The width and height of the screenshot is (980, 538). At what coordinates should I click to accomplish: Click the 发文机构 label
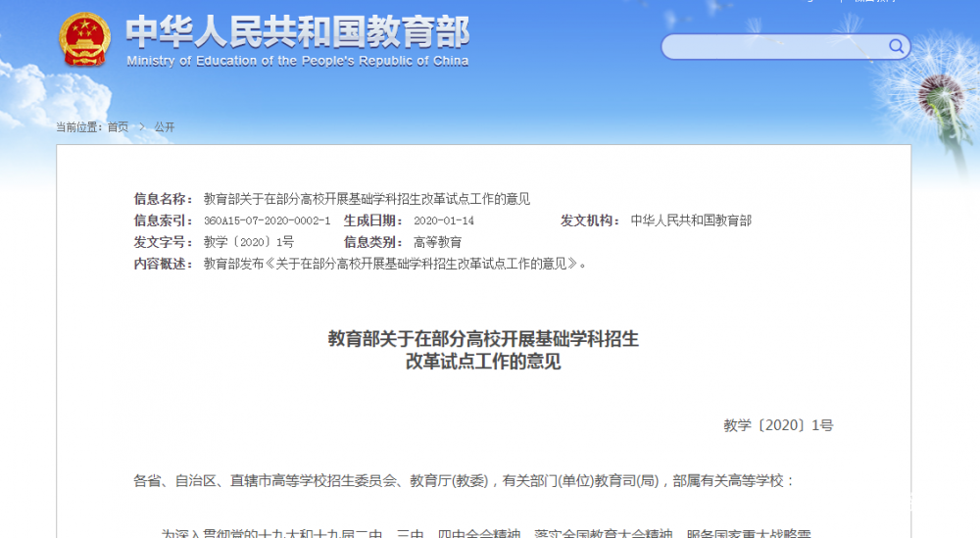point(590,220)
